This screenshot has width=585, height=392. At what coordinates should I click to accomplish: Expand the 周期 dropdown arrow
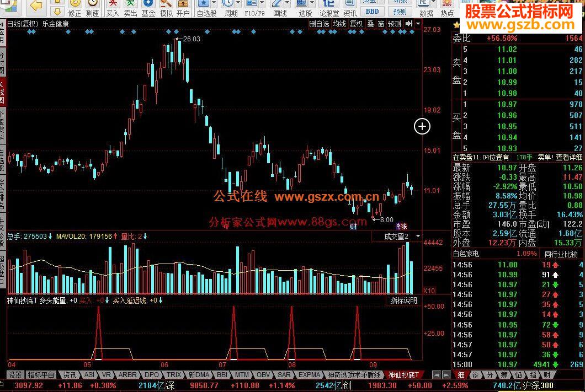point(238,3)
